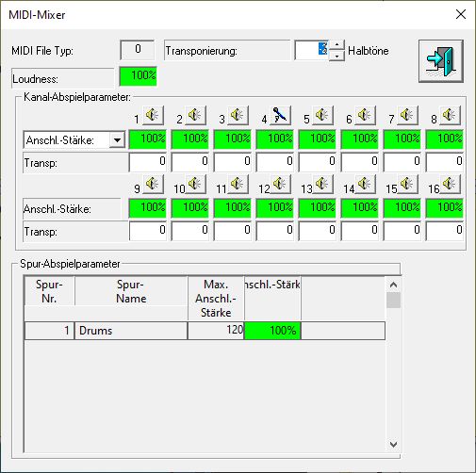Mute channel 8 speaker icon

tap(450, 115)
